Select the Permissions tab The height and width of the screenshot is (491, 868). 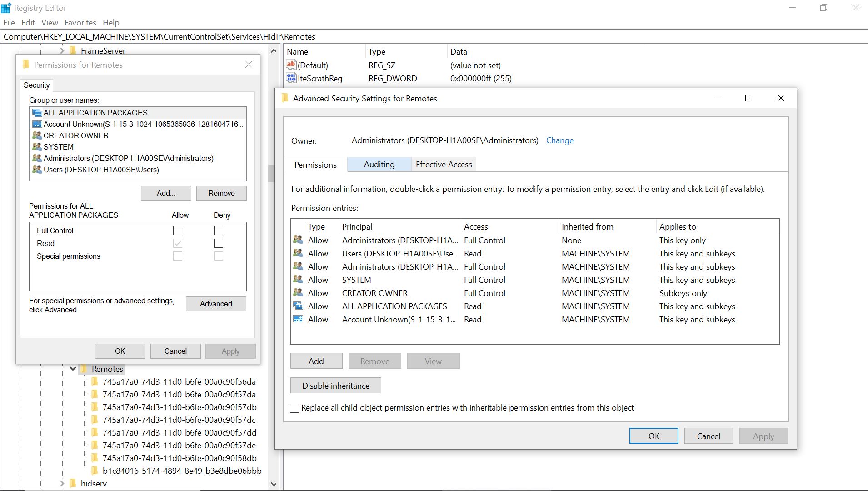pyautogui.click(x=315, y=165)
